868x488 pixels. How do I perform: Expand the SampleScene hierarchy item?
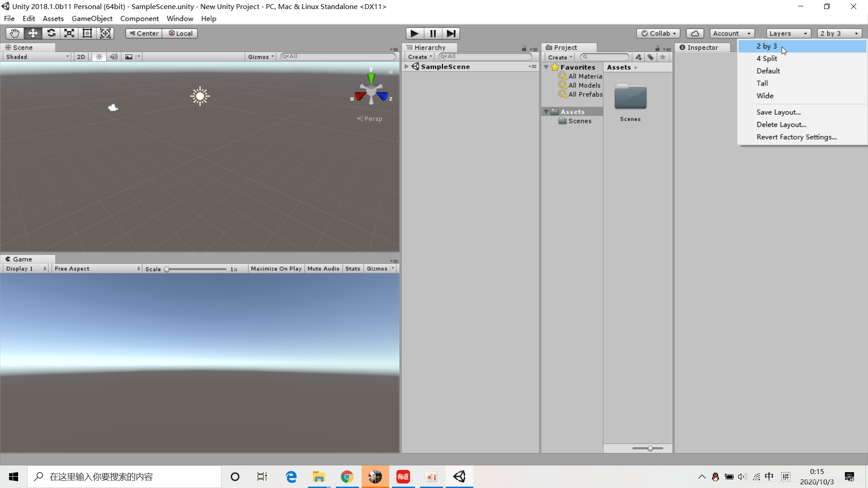(x=407, y=66)
